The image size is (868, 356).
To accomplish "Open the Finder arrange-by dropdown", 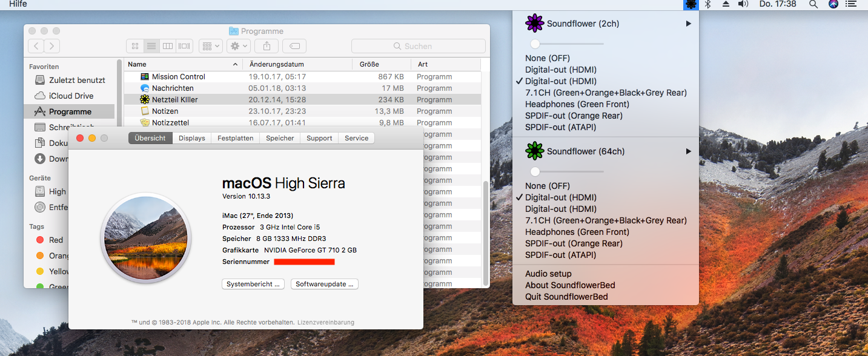I will (x=210, y=46).
